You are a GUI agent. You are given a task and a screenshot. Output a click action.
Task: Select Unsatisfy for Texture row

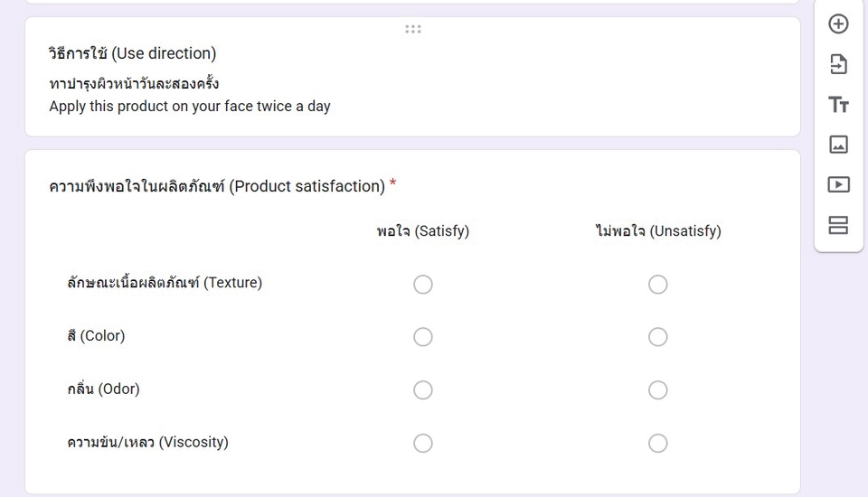tap(658, 285)
